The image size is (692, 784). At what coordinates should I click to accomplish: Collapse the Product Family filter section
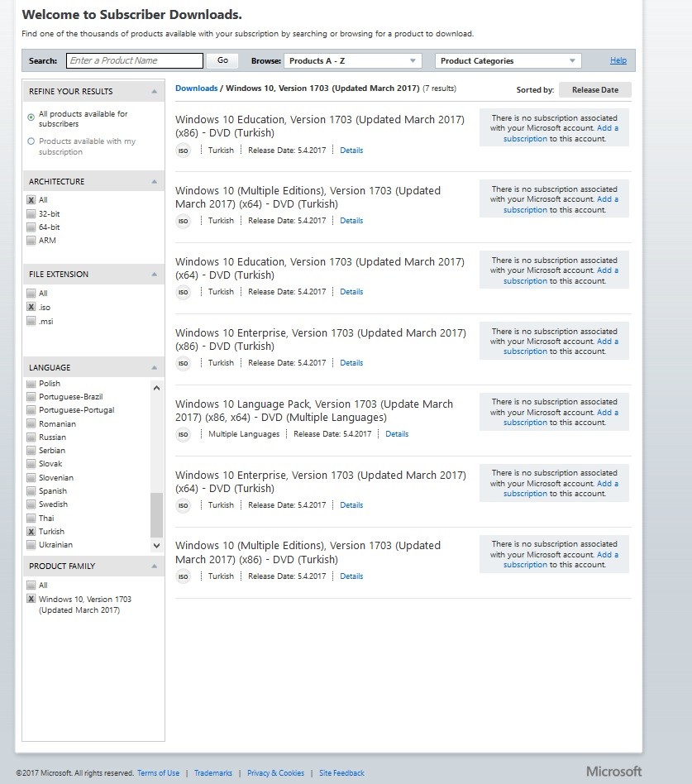tap(155, 566)
